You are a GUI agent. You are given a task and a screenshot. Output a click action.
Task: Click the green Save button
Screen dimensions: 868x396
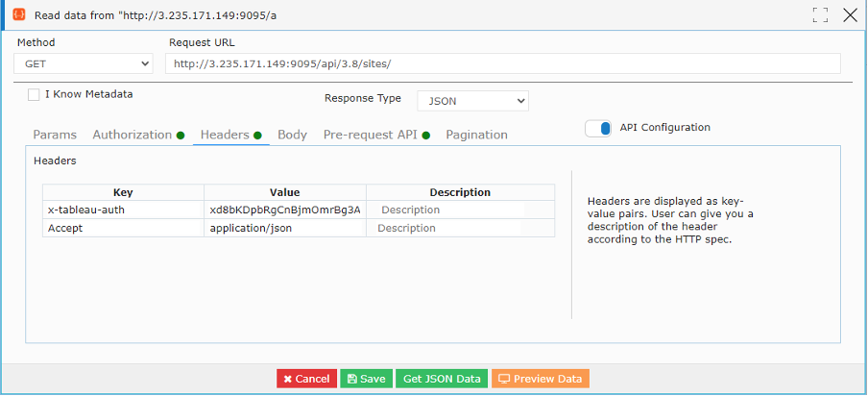367,379
